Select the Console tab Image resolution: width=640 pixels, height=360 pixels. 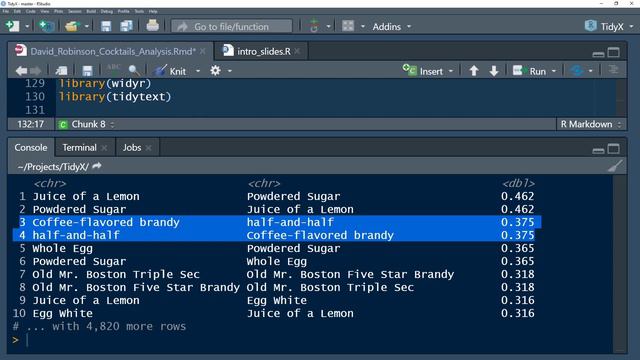(31, 147)
